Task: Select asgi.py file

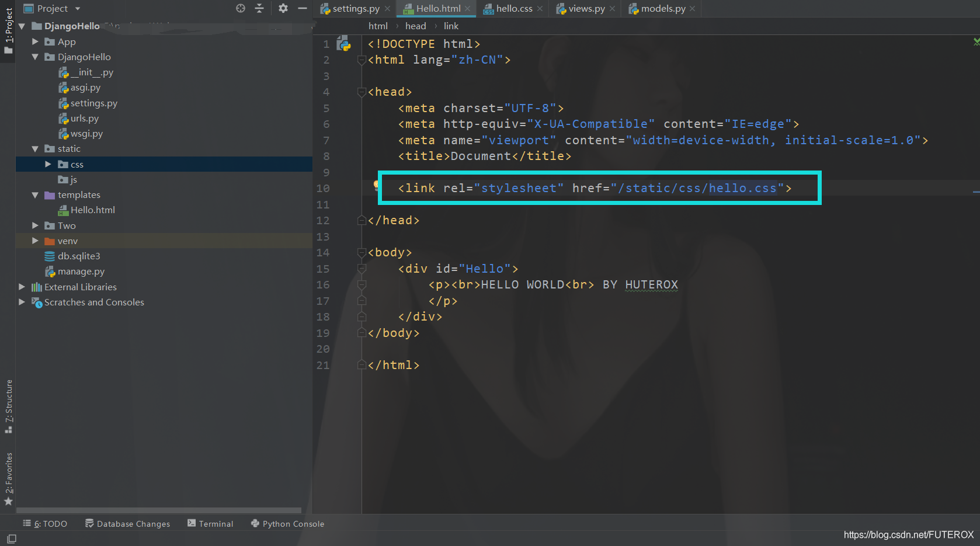Action: click(79, 88)
